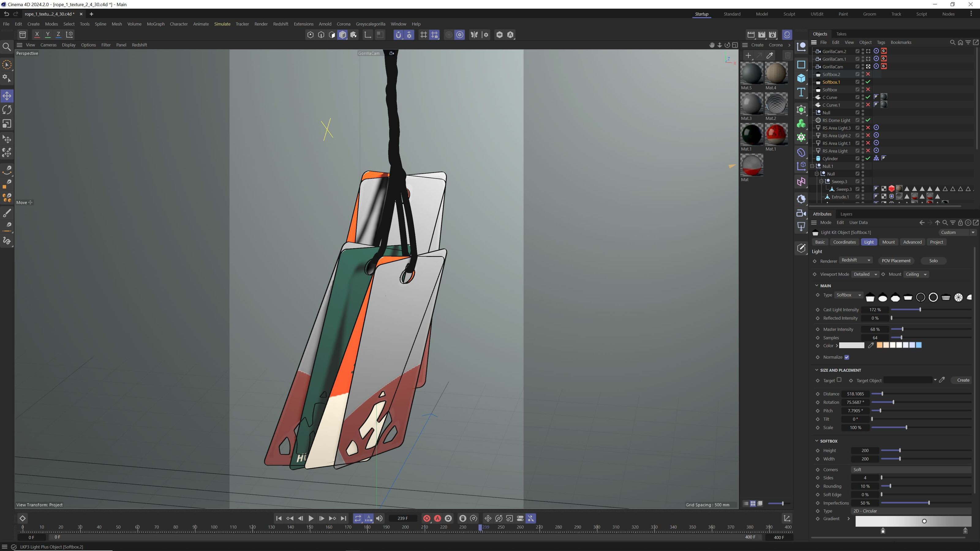Select the Scale tool in left toolbar
This screenshot has height=551, width=980.
pyautogui.click(x=7, y=124)
